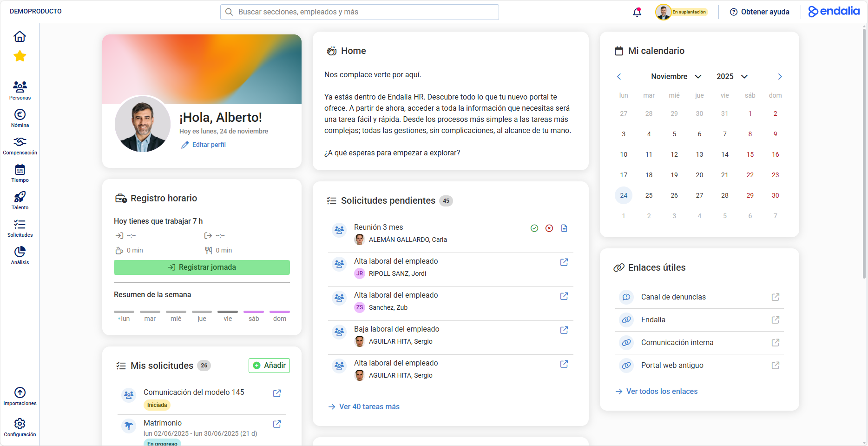Click the lunes bar in weekly summary

[x=124, y=312]
